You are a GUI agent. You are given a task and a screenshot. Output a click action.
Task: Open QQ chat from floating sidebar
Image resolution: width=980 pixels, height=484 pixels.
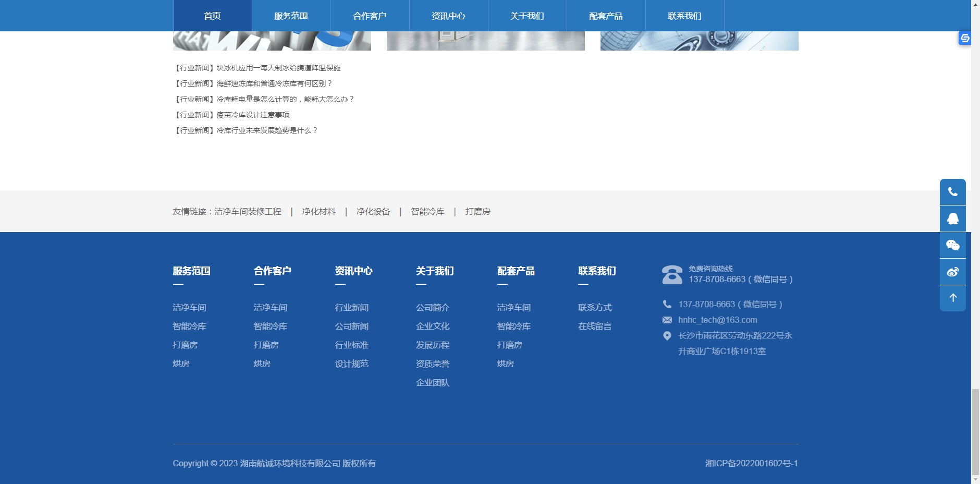(x=952, y=219)
